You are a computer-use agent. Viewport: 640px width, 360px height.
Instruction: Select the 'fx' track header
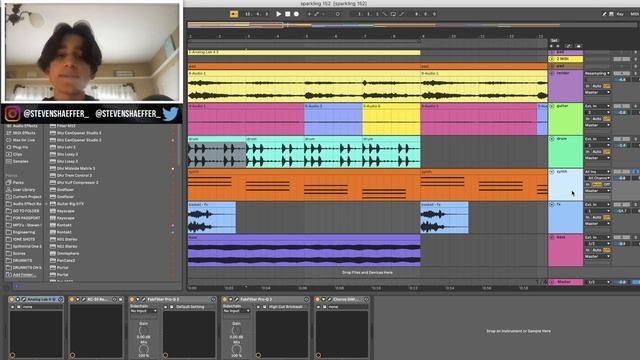tap(565, 218)
